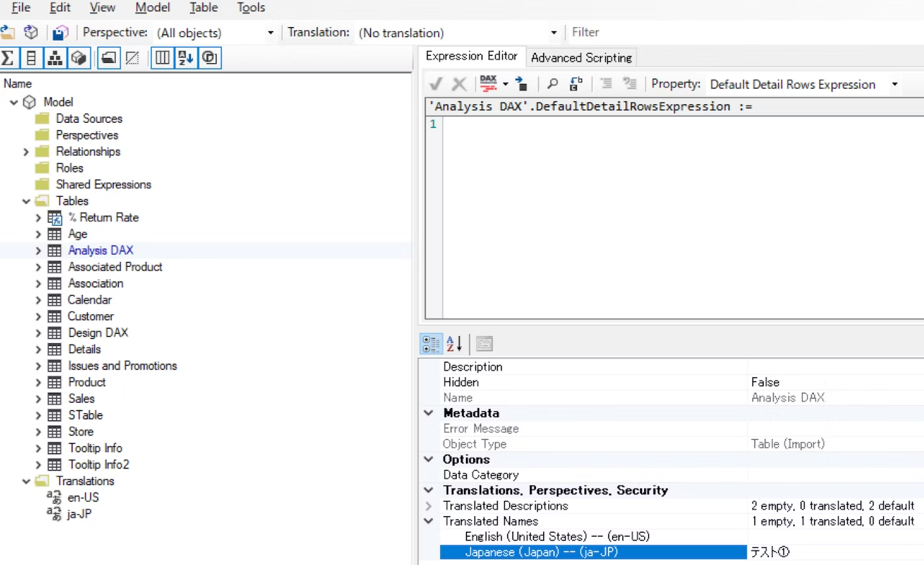Screen dimensions: 924x565
Task: Click the uncomment lines icon
Action: [x=630, y=84]
